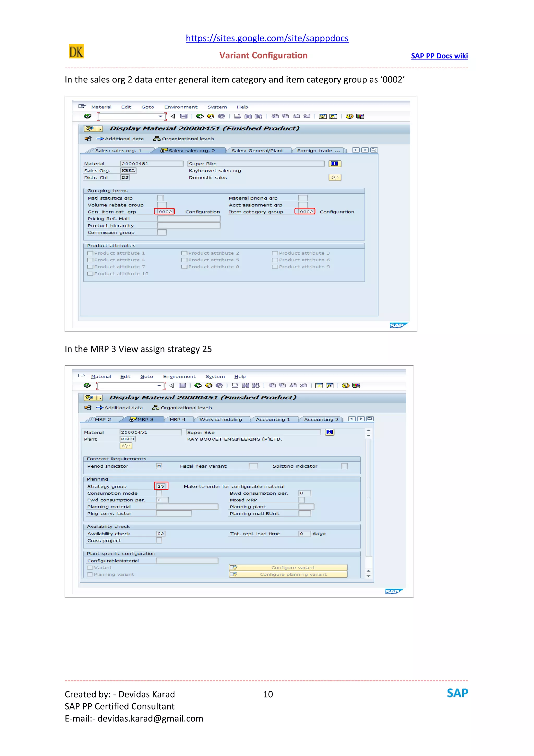
Task: Check Product attribute 5 checkbox
Action: [x=184, y=260]
